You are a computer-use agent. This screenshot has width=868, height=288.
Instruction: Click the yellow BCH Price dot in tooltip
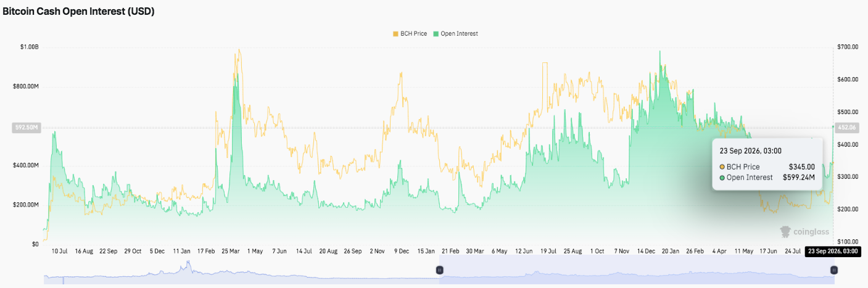[723, 167]
